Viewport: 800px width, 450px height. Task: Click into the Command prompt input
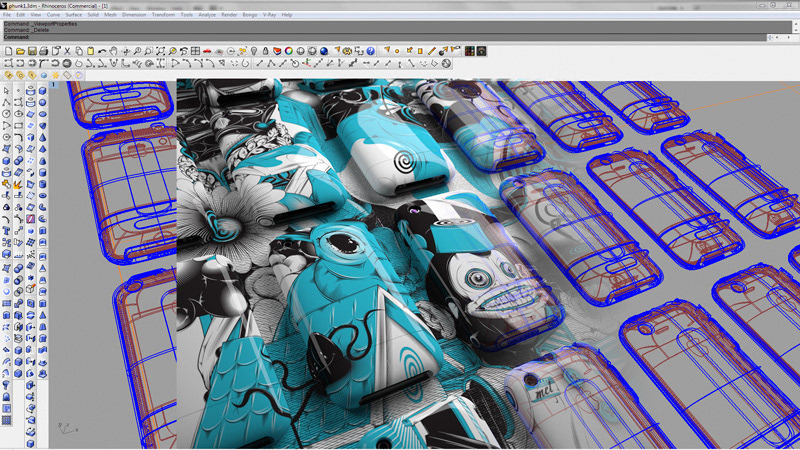pyautogui.click(x=385, y=37)
